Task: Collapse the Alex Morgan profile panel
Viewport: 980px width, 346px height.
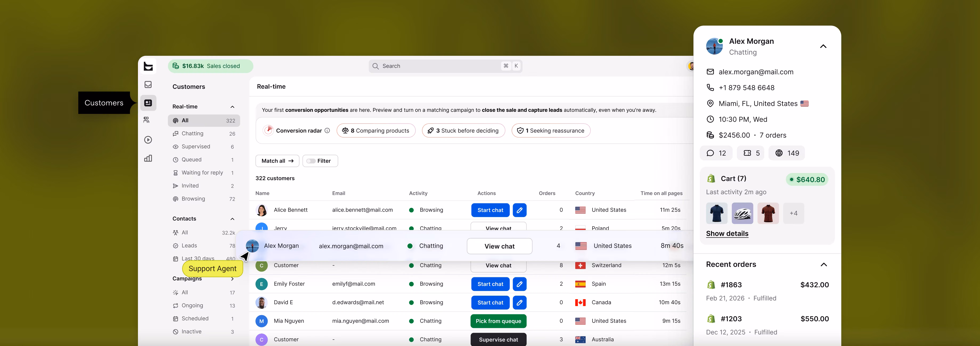Action: 823,46
